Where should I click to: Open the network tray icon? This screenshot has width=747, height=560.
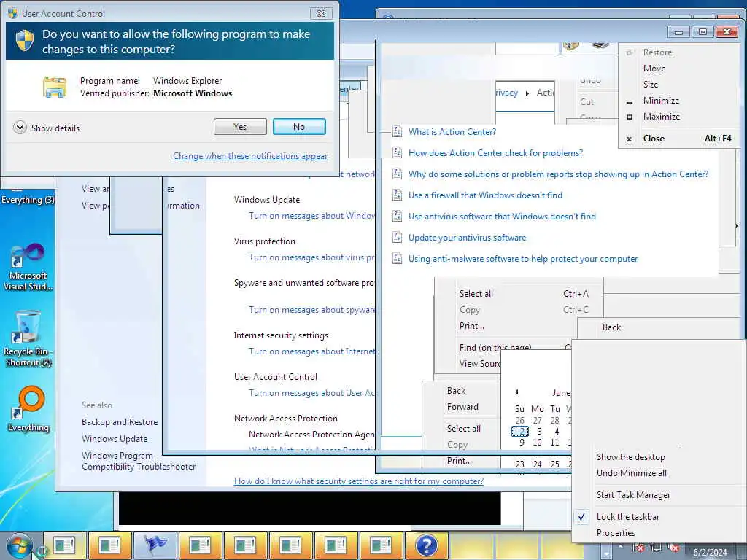pos(657,548)
